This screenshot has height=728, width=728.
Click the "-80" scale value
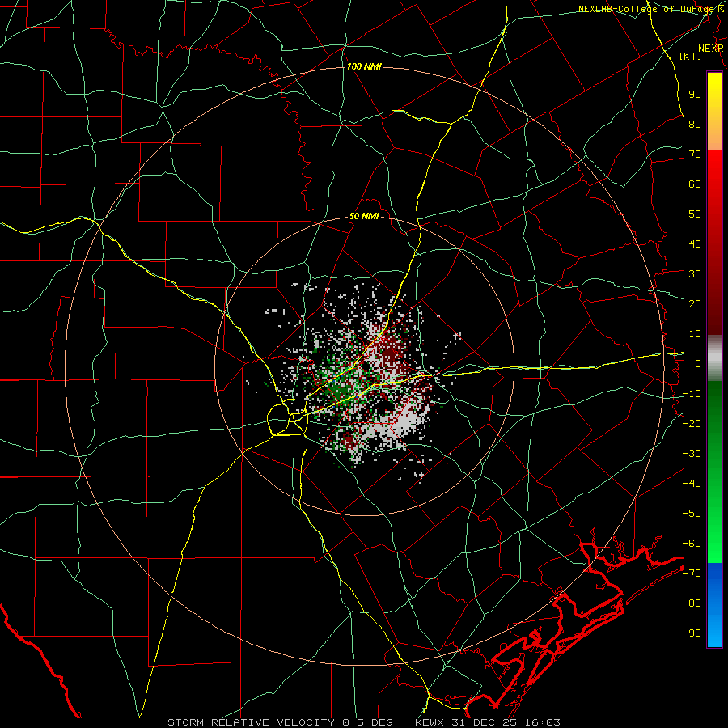coord(692,603)
